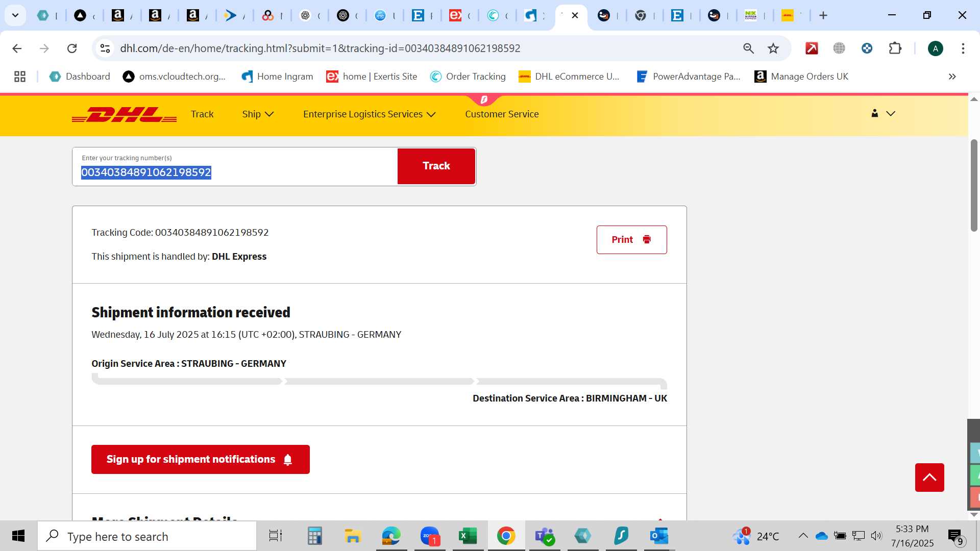This screenshot has height=551, width=980.
Task: View site information icon in address bar
Action: (105, 48)
